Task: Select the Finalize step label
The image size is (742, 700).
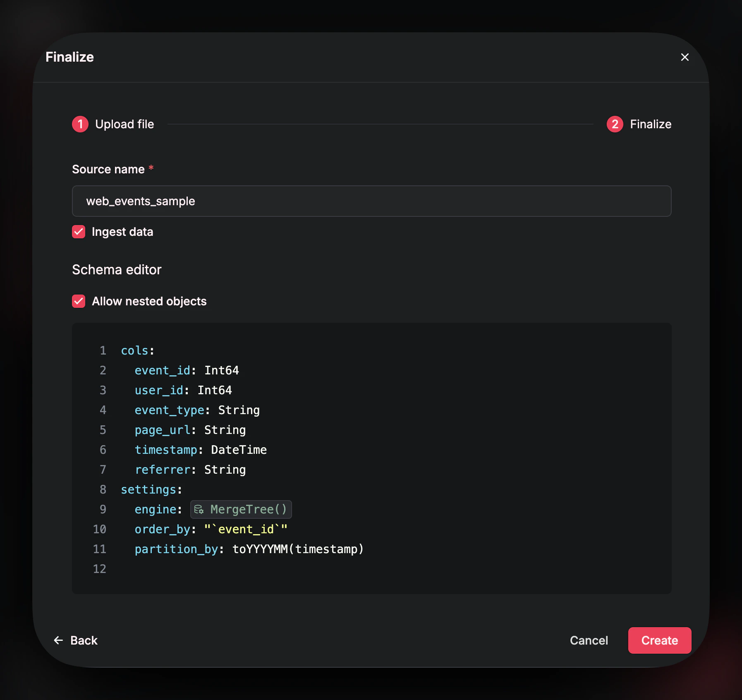Action: point(651,124)
